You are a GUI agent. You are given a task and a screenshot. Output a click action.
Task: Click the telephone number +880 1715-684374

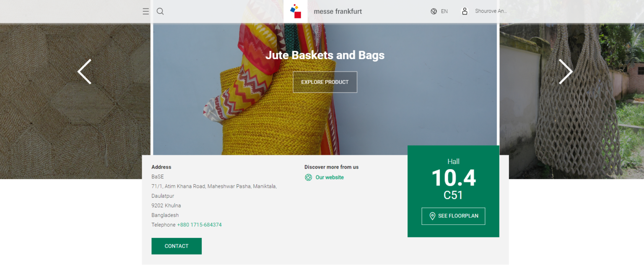coord(199,225)
